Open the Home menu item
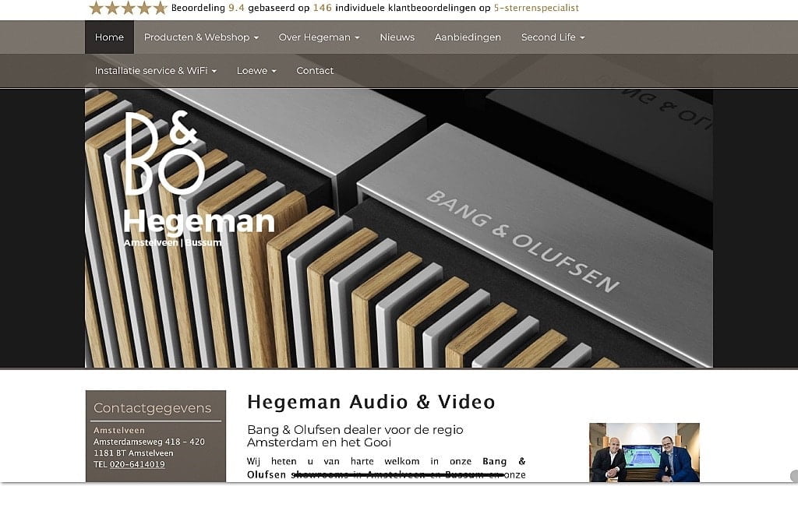The width and height of the screenshot is (798, 532). (109, 37)
